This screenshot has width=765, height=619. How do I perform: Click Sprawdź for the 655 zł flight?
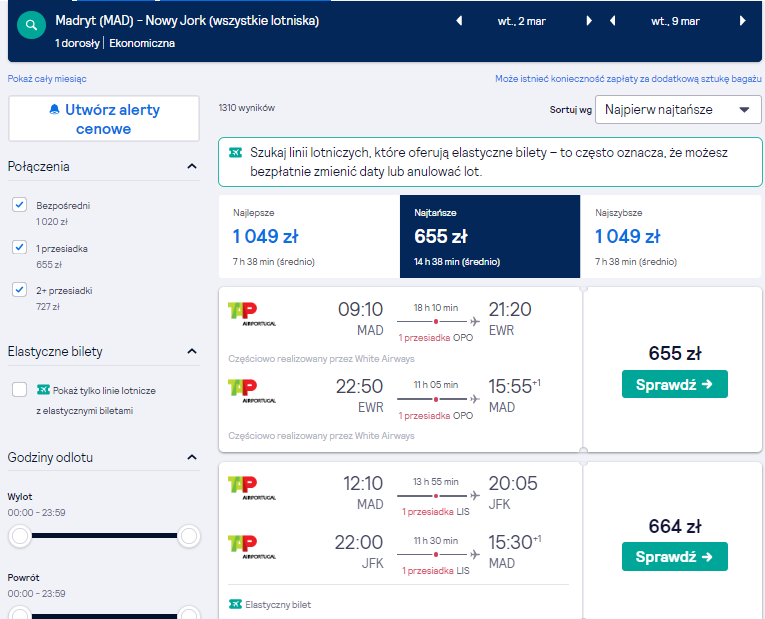674,384
